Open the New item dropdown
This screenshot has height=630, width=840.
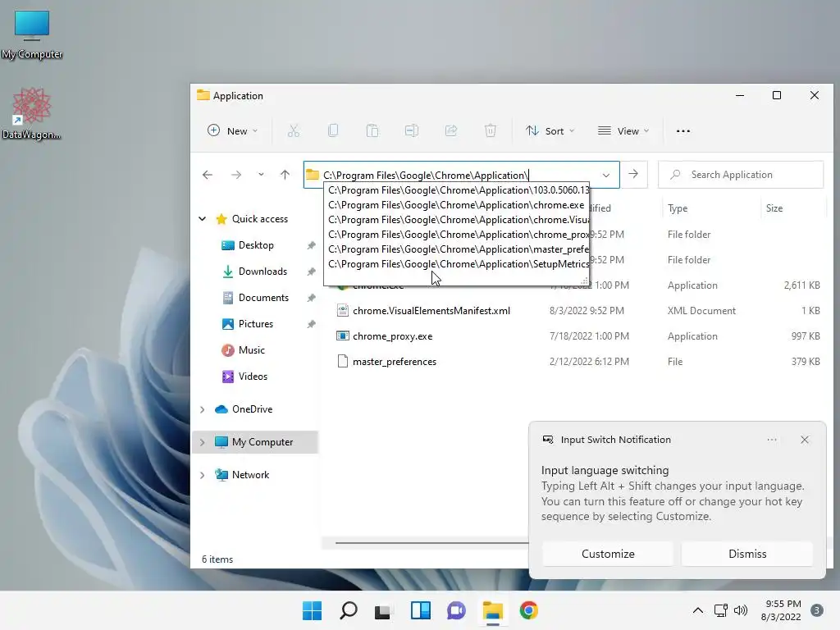tap(232, 130)
